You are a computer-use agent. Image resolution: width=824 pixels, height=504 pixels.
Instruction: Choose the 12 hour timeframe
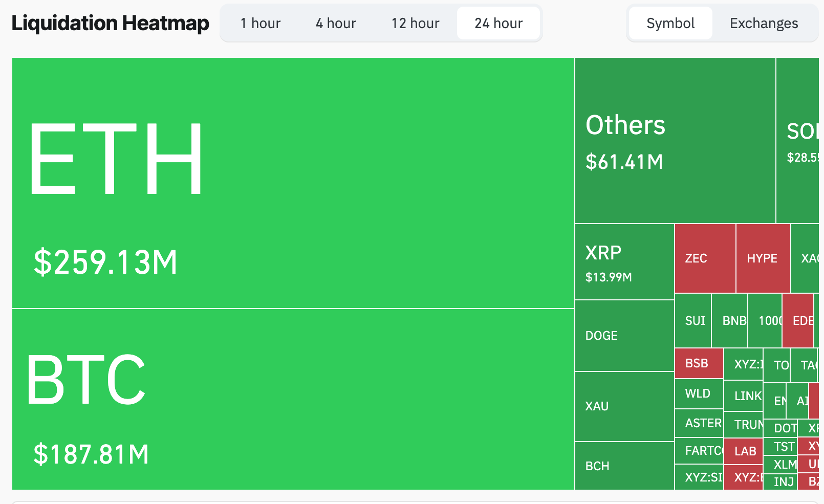pyautogui.click(x=415, y=23)
